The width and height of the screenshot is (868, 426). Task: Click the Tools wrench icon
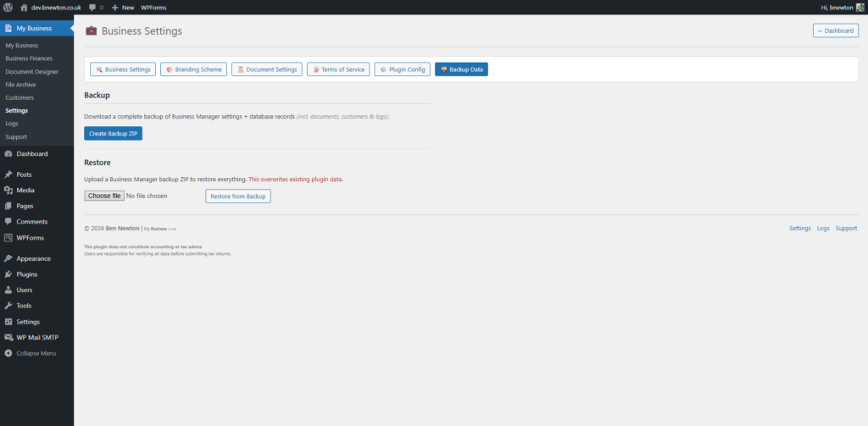tap(8, 306)
